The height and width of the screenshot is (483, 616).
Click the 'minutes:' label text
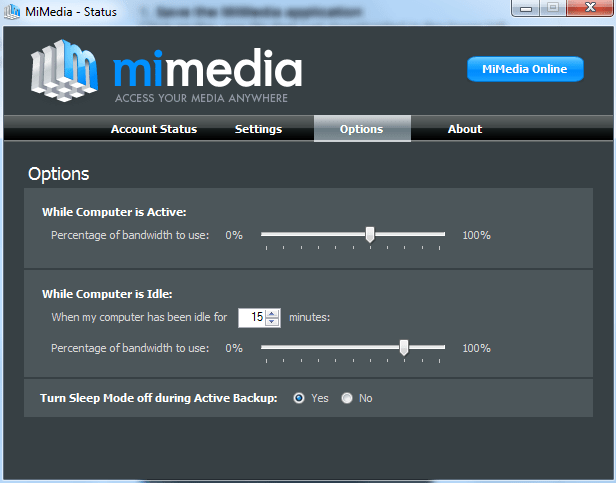tap(310, 317)
